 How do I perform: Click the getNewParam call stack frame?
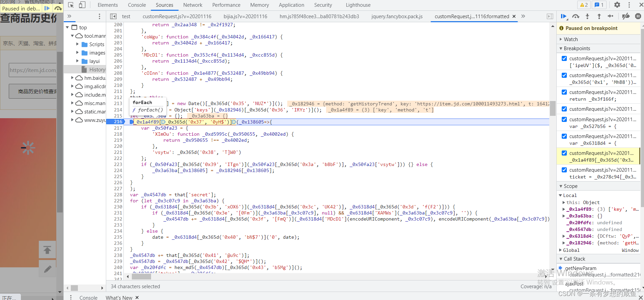581,268
